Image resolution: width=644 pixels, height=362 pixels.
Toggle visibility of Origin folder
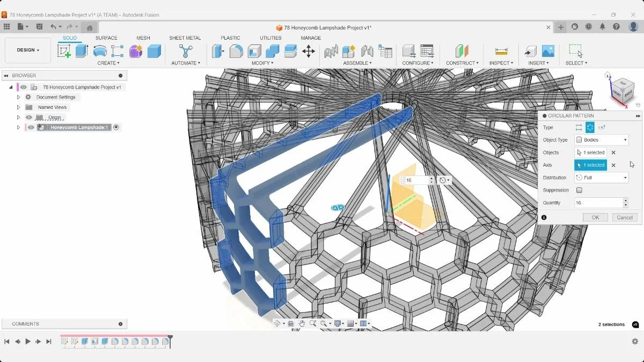29,117
